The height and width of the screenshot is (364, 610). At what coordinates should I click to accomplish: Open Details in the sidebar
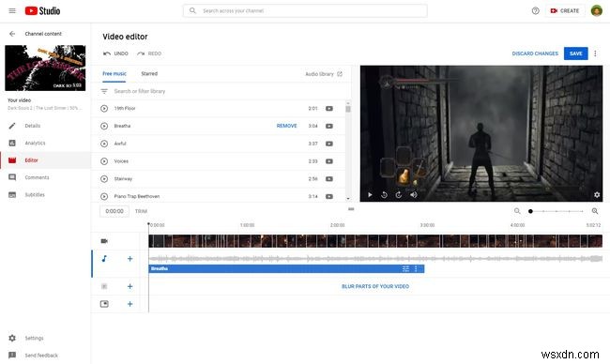[x=45, y=126]
